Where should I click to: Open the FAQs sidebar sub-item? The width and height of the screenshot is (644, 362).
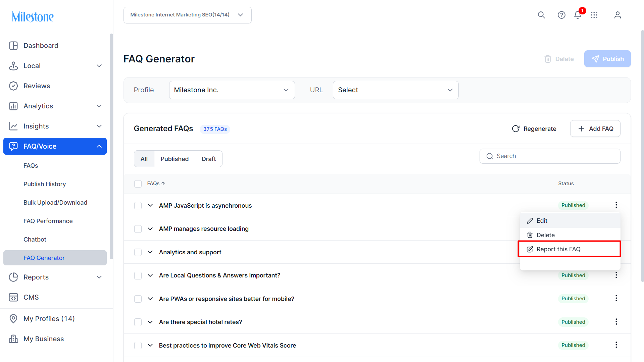pyautogui.click(x=31, y=165)
